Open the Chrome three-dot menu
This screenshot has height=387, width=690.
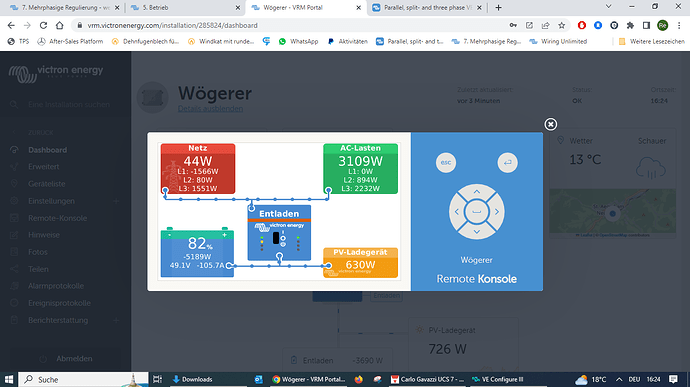tap(679, 26)
